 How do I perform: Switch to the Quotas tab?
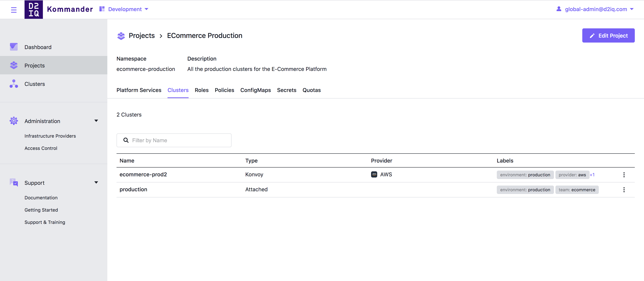[x=311, y=90]
